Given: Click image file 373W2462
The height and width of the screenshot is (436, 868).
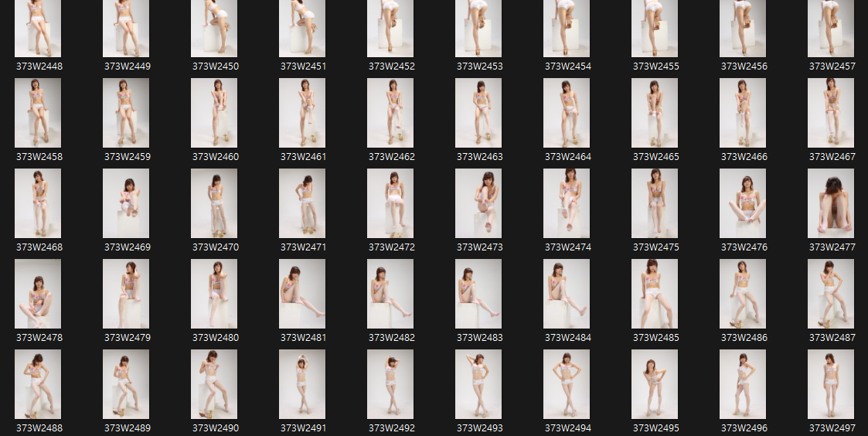Looking at the screenshot, I should coord(390,113).
